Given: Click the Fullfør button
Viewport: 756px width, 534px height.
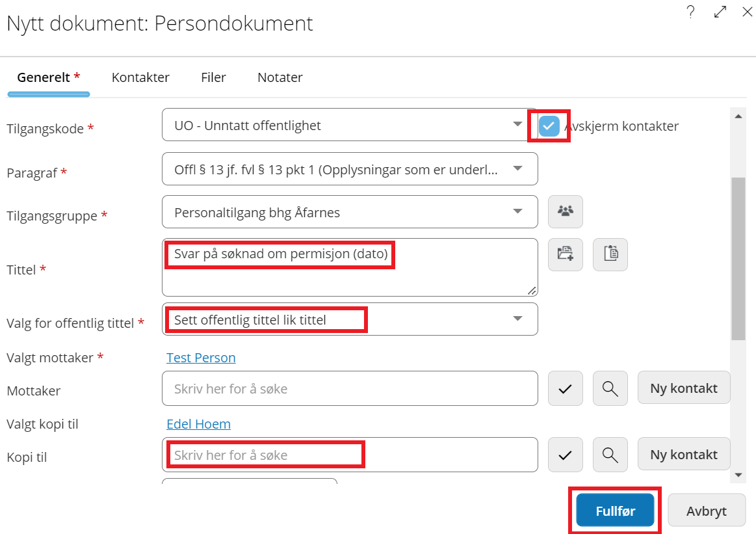Looking at the screenshot, I should click(615, 511).
